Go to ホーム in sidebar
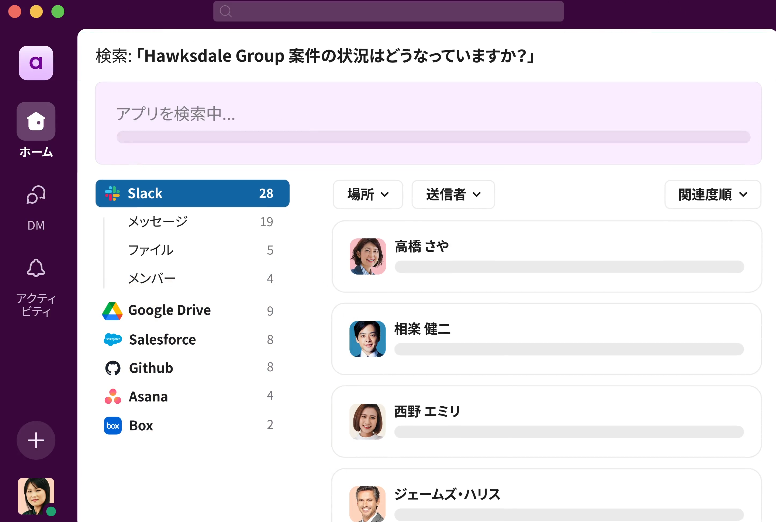Screen dimensions: 776x522 click(x=36, y=130)
